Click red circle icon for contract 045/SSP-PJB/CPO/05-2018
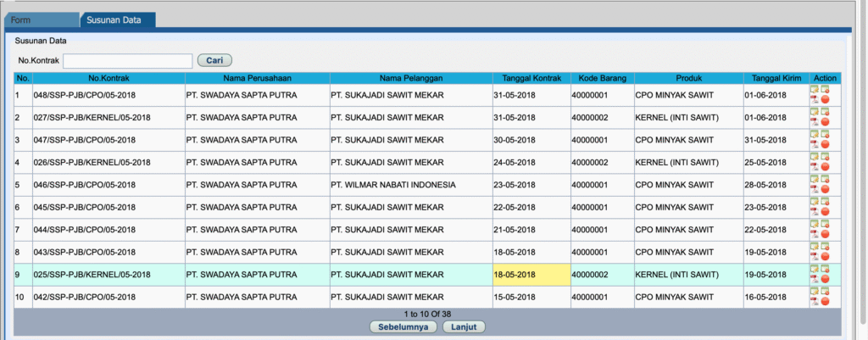Screen dimensions: 868x340 click(825, 211)
